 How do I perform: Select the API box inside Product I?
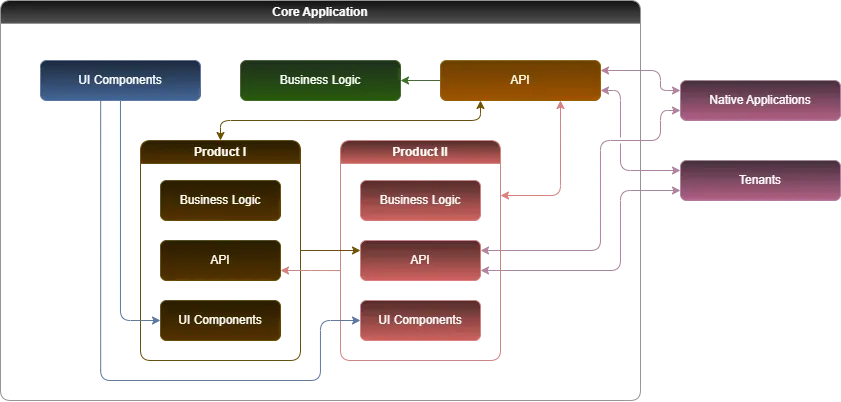pyautogui.click(x=220, y=260)
